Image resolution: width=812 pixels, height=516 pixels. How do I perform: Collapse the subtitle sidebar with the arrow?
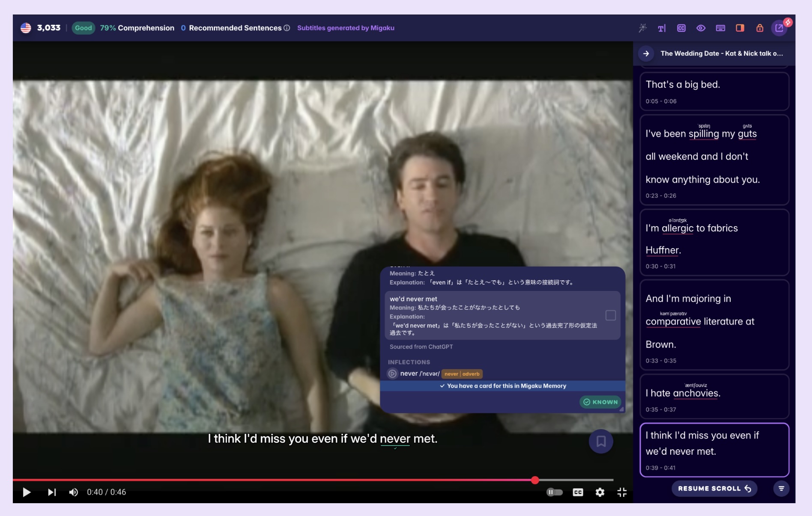click(646, 53)
